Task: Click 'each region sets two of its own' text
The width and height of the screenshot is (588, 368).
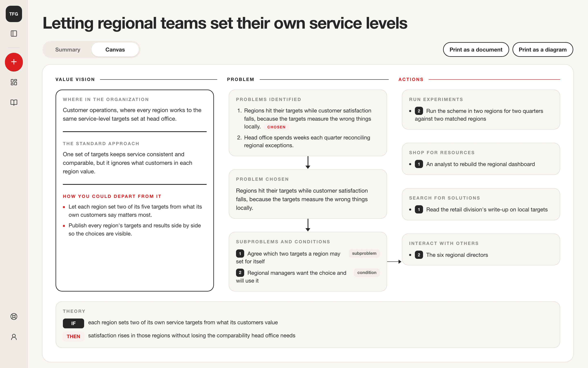Action: (x=183, y=322)
